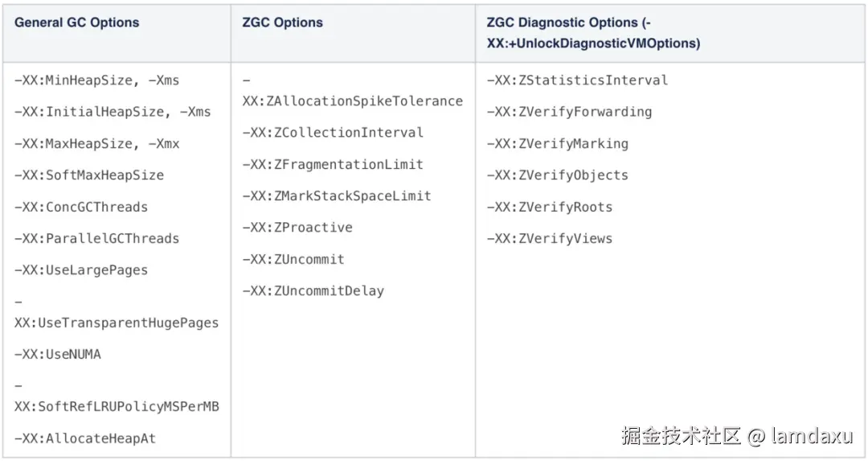Select the -XX:ZCollectionInterval entry
The image size is (868, 461).
333,133
